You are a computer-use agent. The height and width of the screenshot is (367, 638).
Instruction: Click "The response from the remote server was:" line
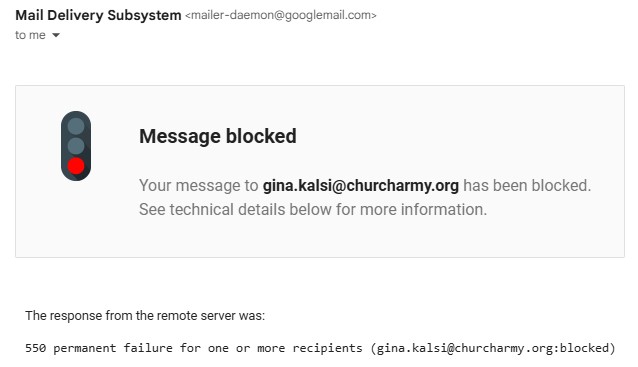point(145,316)
